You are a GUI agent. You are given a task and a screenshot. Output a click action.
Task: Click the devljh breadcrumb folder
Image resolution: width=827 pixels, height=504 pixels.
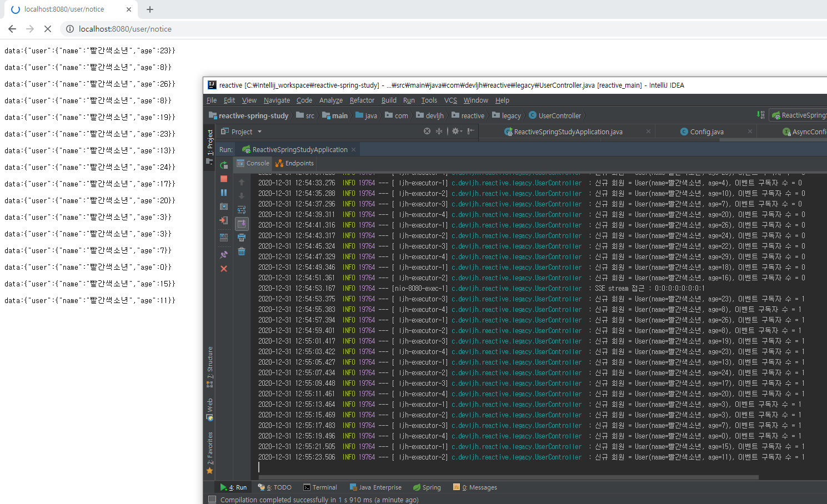(430, 115)
